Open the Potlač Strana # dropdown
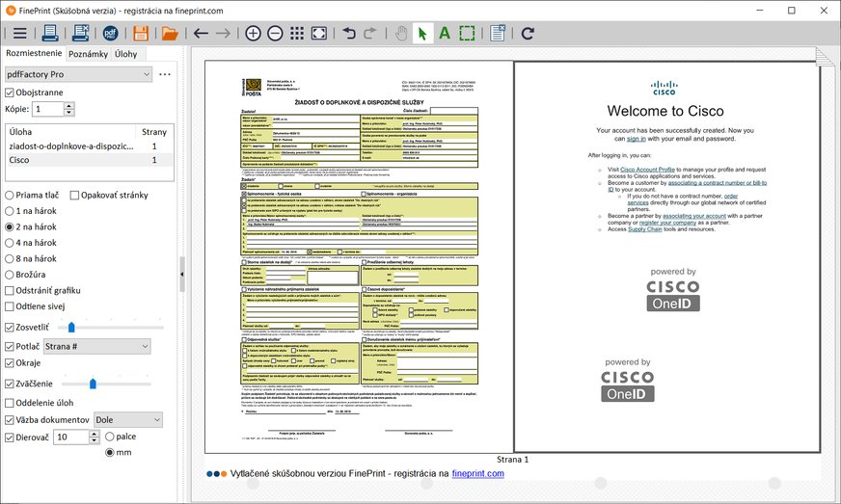The height and width of the screenshot is (504, 841). [x=96, y=346]
